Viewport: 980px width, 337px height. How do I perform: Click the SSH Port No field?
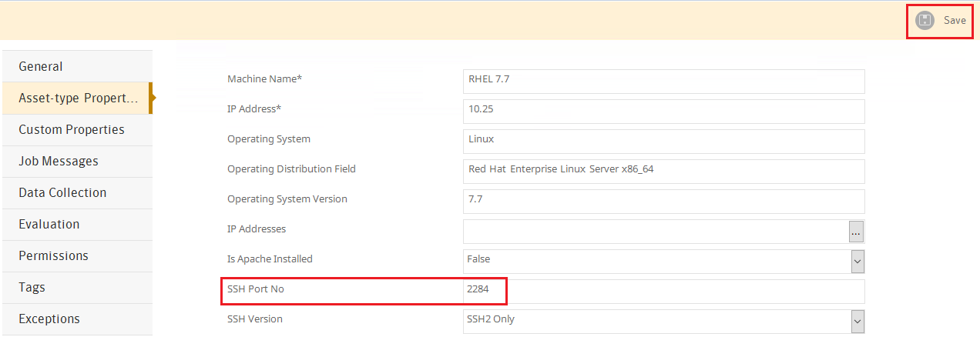point(663,292)
